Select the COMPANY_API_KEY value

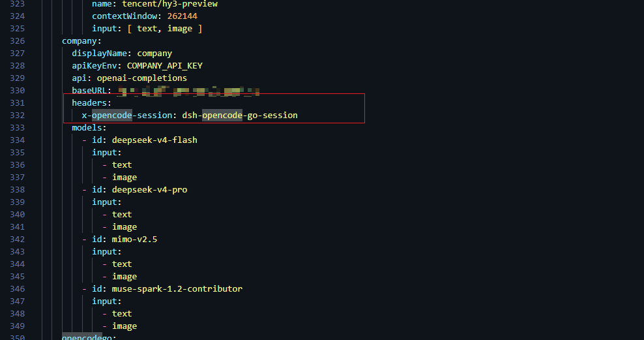click(164, 66)
